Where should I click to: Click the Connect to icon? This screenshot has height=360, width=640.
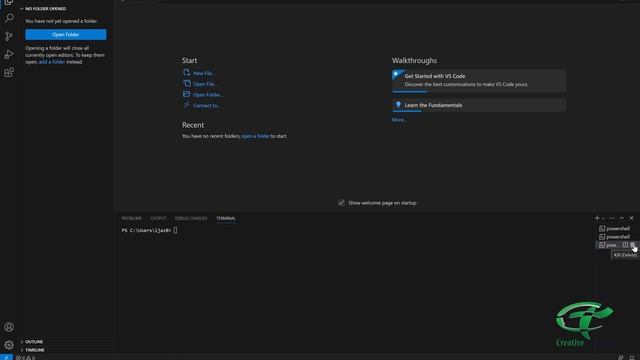187,105
